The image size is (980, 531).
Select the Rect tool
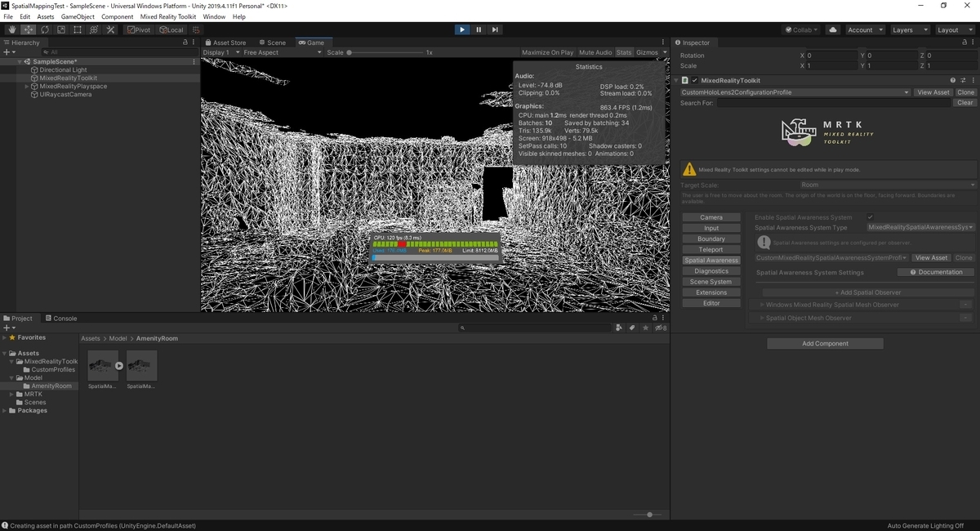pos(77,29)
